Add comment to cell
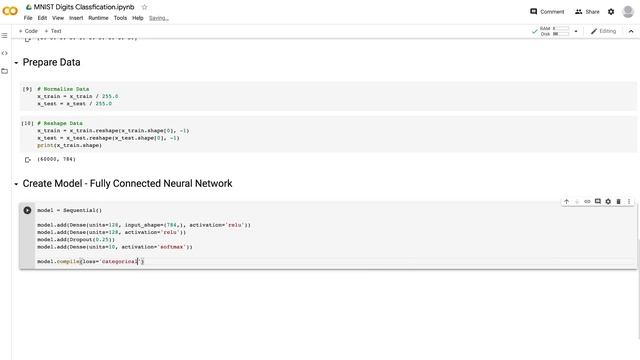Viewport: 640px width, 360px height. [x=598, y=201]
